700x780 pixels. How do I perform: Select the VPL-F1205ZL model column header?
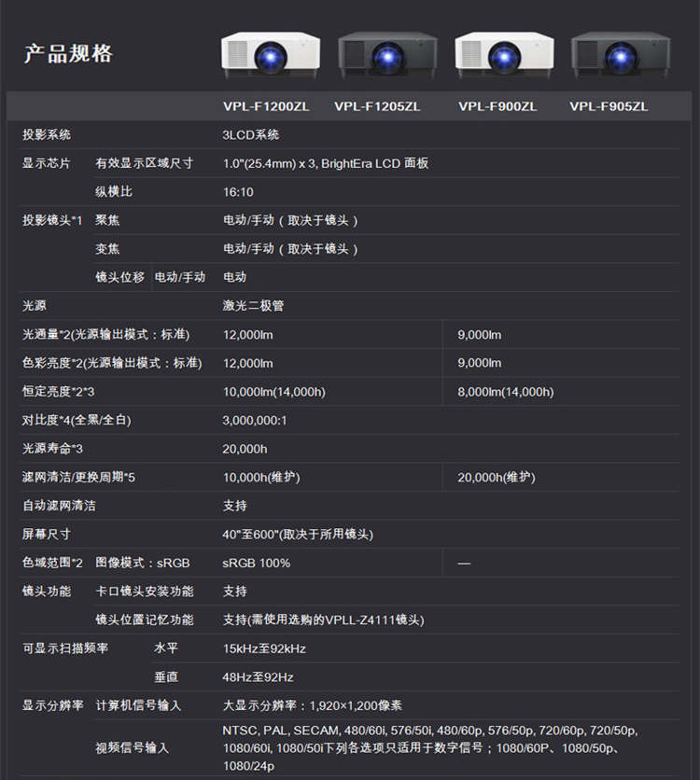(x=377, y=106)
